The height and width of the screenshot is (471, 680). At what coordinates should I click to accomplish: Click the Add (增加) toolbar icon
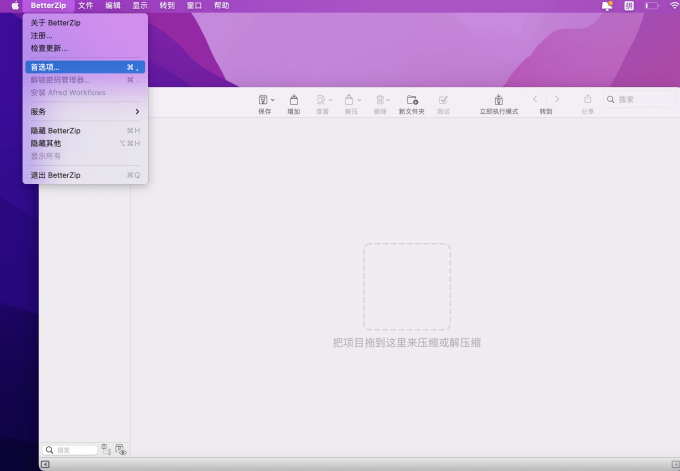click(x=294, y=100)
